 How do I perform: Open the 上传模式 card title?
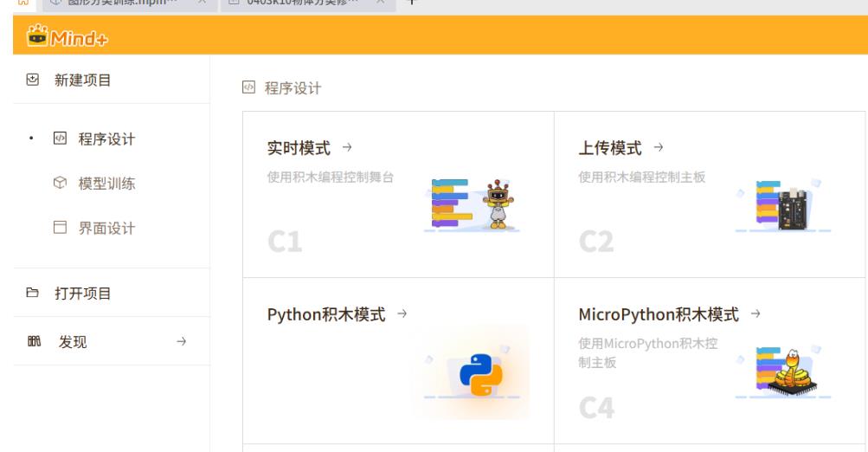point(610,148)
